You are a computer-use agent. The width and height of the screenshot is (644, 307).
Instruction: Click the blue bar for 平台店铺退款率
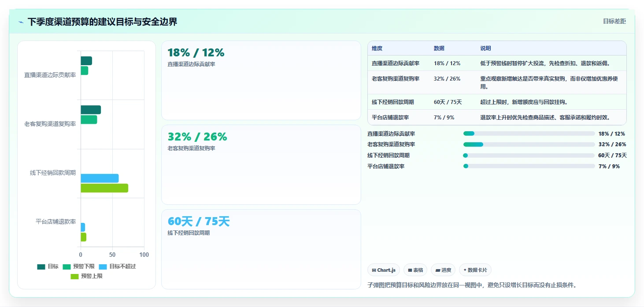(x=83, y=227)
